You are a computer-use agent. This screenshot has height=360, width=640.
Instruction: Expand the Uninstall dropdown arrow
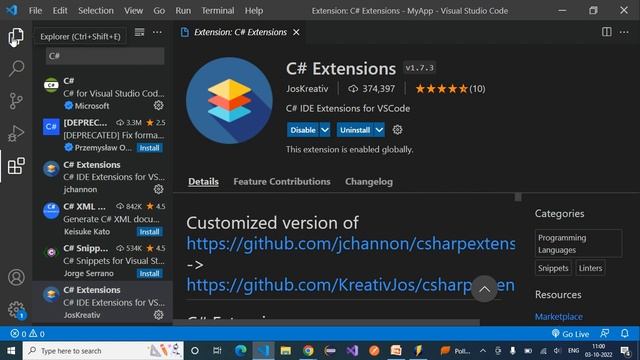[379, 130]
